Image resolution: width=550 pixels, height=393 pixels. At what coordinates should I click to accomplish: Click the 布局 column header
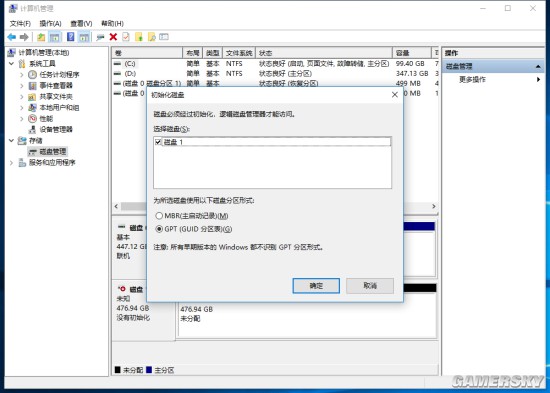(193, 53)
